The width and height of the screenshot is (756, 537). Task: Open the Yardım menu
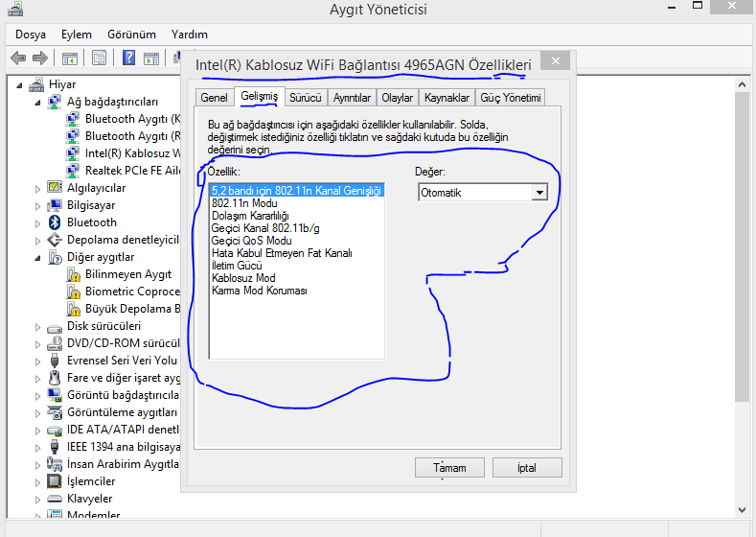pos(190,35)
